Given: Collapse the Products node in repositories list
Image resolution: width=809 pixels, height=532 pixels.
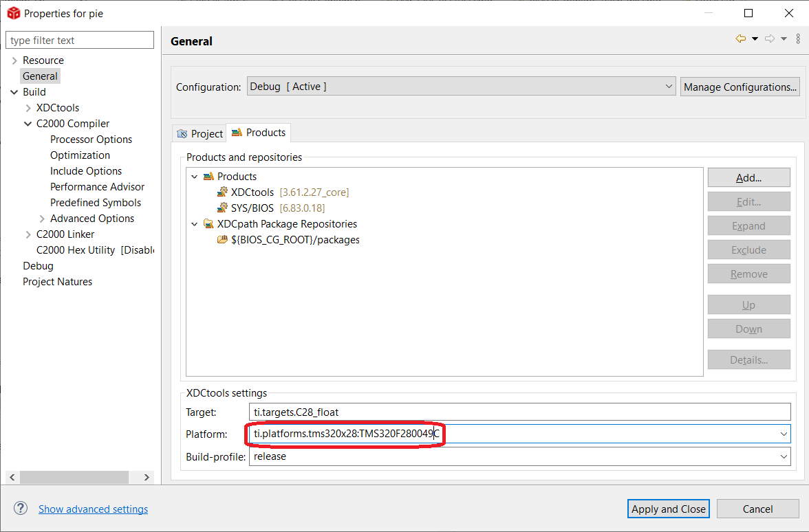Looking at the screenshot, I should click(195, 176).
